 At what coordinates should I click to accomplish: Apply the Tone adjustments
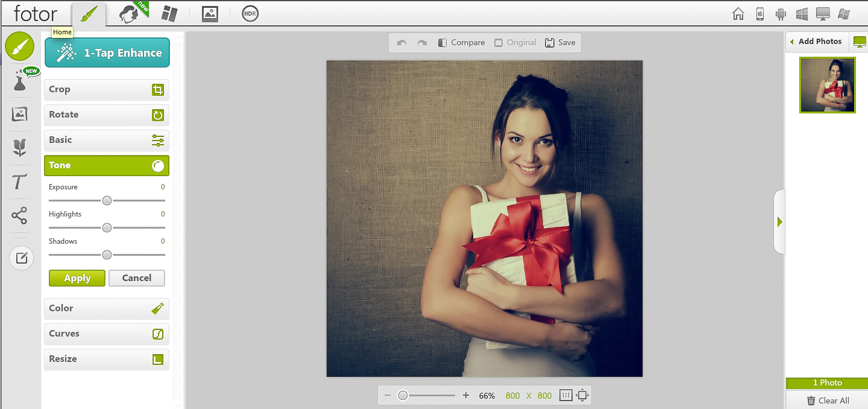click(x=77, y=278)
